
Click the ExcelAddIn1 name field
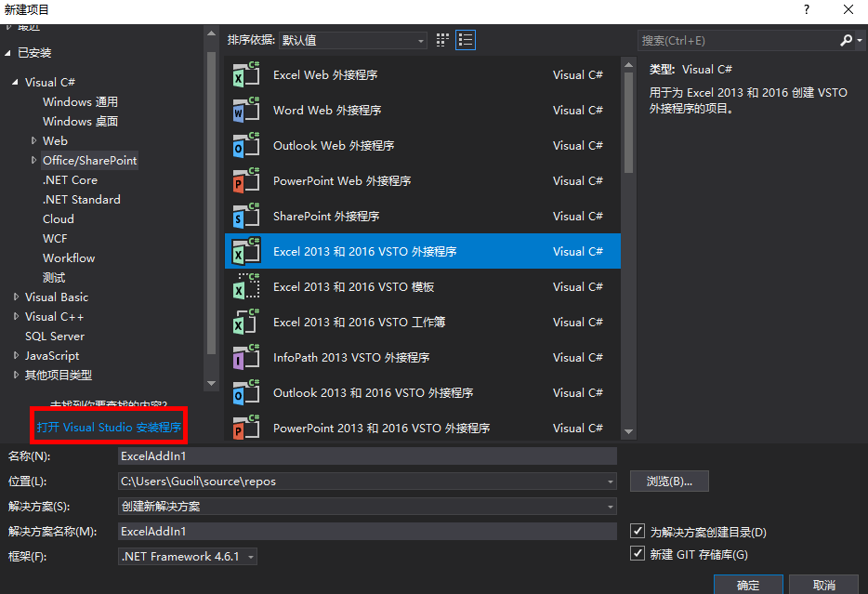point(372,455)
